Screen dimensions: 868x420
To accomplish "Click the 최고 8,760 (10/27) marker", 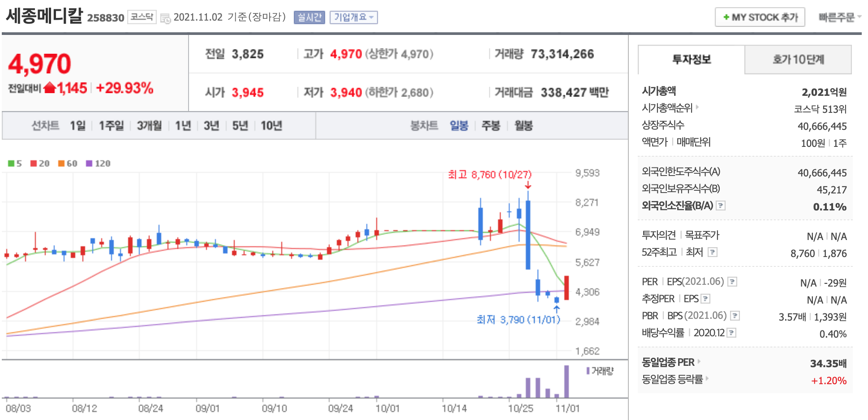I will click(x=490, y=175).
